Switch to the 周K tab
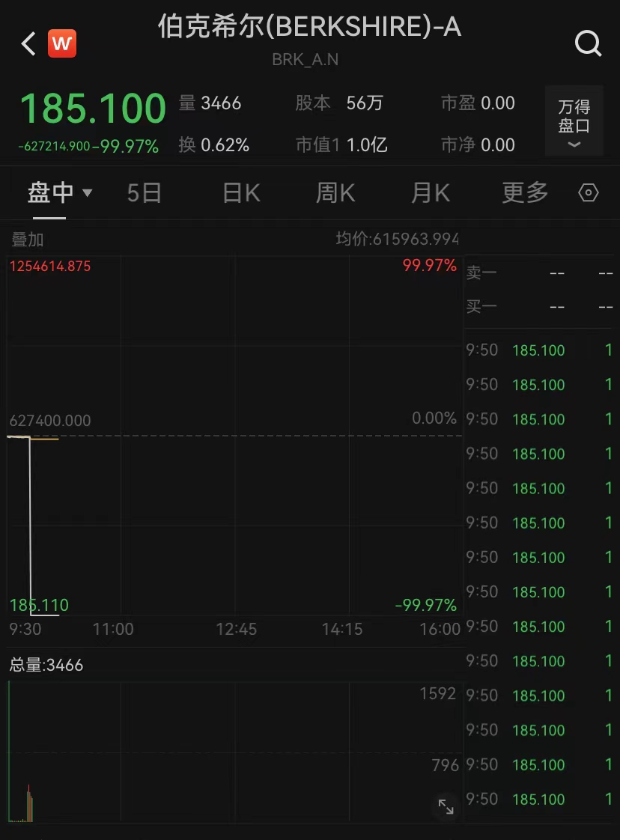The height and width of the screenshot is (840, 620). (335, 193)
